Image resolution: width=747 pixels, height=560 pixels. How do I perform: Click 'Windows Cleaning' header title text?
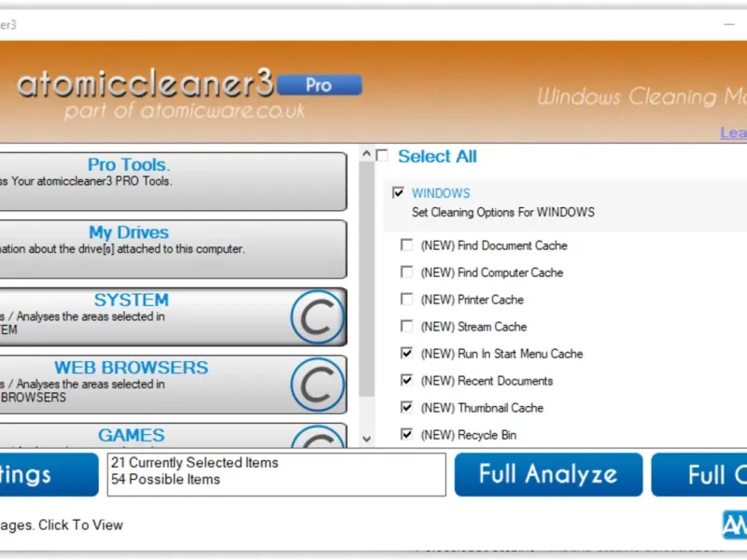pos(641,97)
